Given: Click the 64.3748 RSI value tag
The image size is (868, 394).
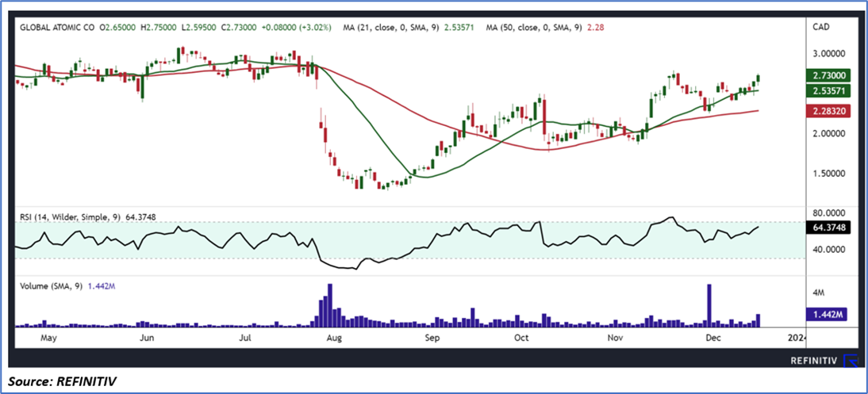Looking at the screenshot, I should point(828,228).
